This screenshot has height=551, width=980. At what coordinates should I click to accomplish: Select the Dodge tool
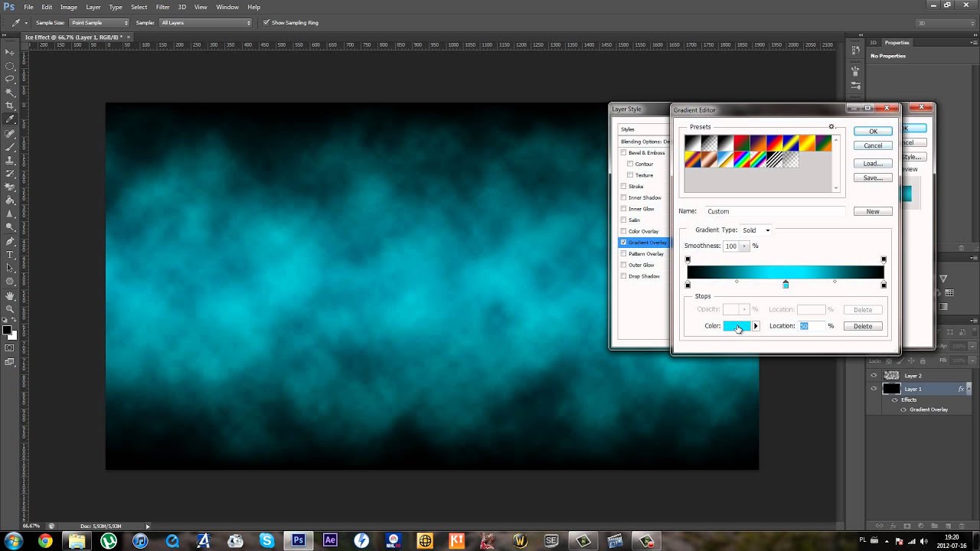click(10, 227)
